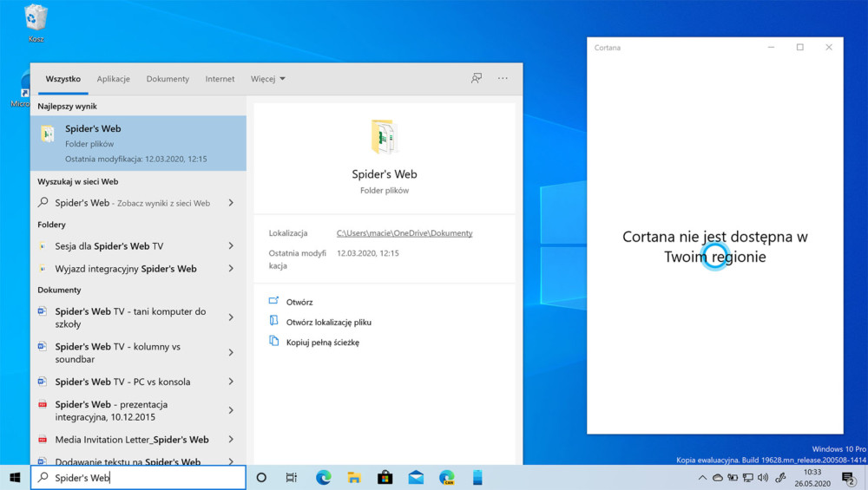Open Microsoft Store from the taskbar
Screen dimensions: 868x490
click(385, 477)
